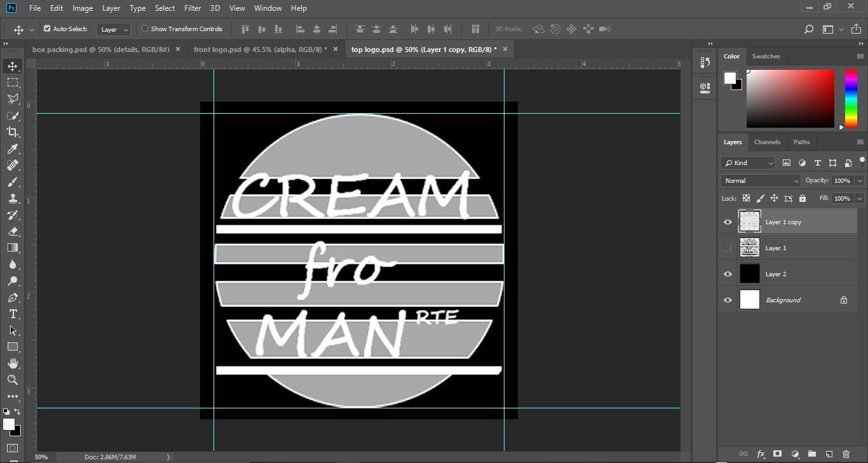Select the Horizontal Type tool
The image size is (868, 463).
[13, 314]
